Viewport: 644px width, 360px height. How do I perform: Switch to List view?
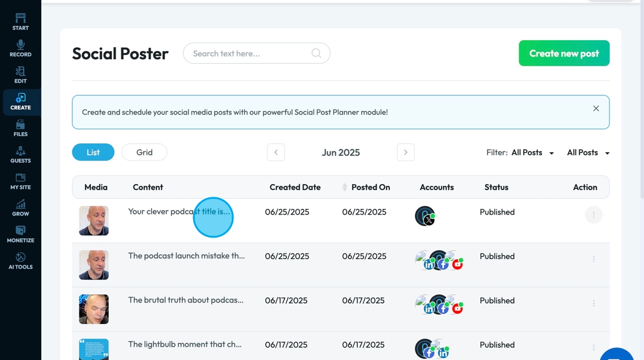(x=93, y=152)
